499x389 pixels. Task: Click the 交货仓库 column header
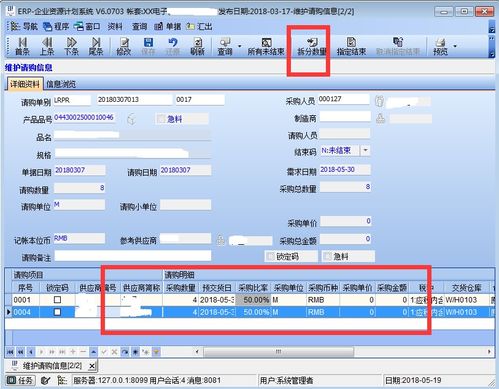[x=466, y=288]
